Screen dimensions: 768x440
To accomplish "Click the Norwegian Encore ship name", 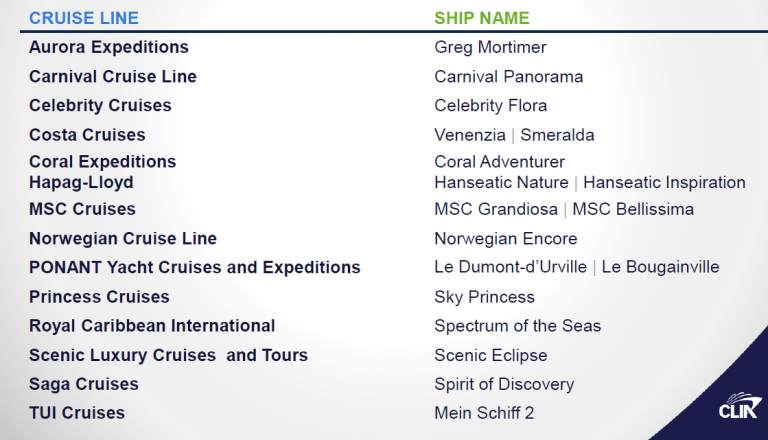I will (x=505, y=239).
